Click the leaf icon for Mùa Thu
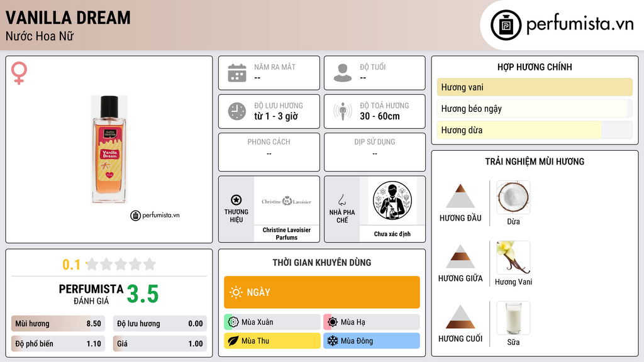The height and width of the screenshot is (362, 644). click(233, 341)
